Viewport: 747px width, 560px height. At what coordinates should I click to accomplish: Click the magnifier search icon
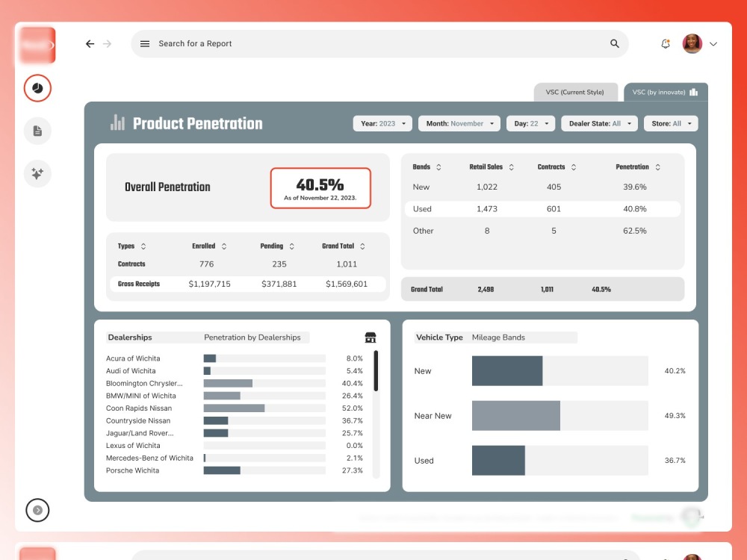pyautogui.click(x=615, y=44)
